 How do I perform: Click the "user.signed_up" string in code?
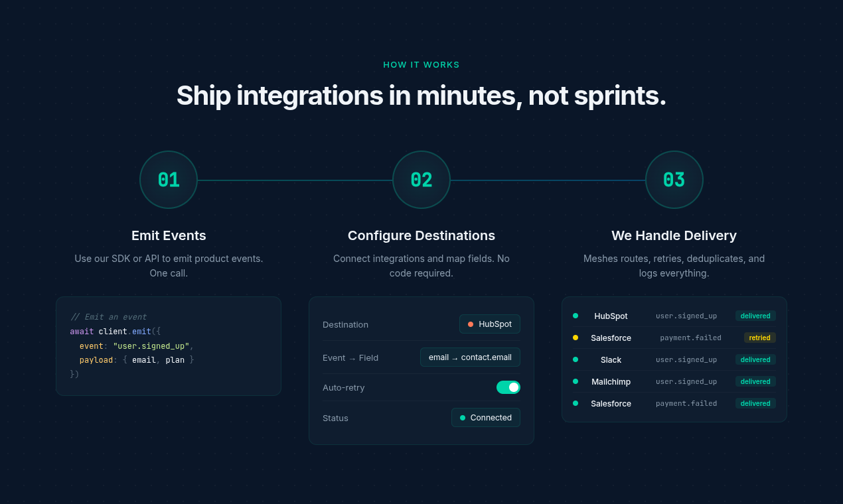coord(151,346)
